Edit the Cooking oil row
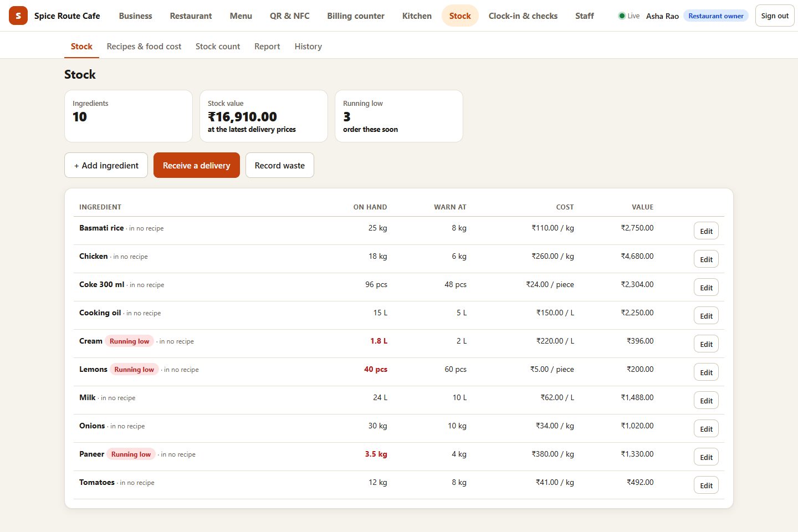 [x=706, y=316]
